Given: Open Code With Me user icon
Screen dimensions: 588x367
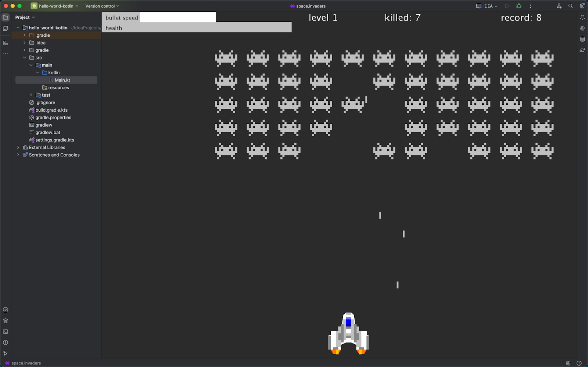Looking at the screenshot, I should [x=559, y=6].
